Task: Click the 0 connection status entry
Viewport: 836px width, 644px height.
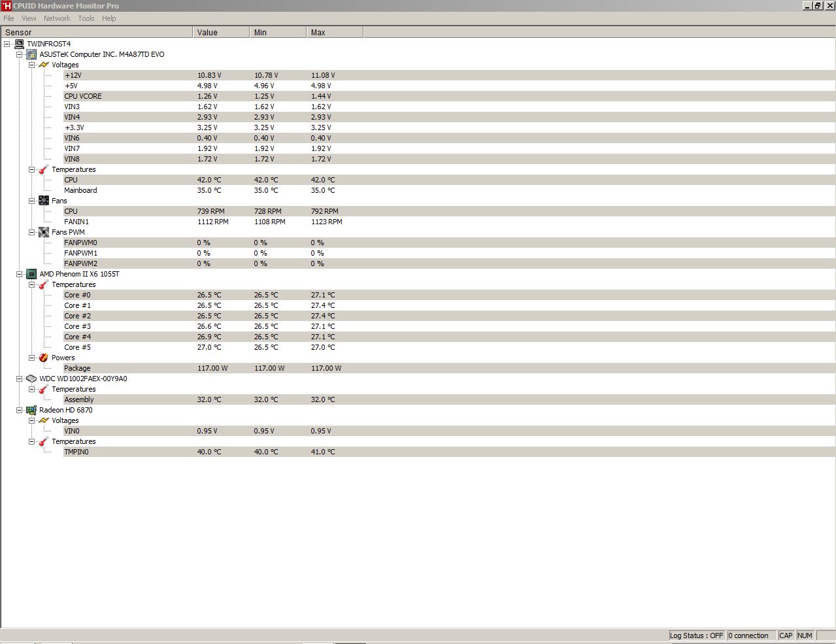Action: pos(752,636)
